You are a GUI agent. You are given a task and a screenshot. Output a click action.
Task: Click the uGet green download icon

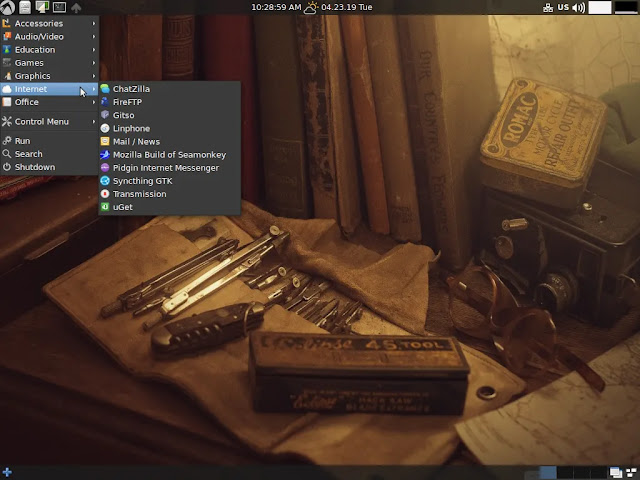pos(105,207)
